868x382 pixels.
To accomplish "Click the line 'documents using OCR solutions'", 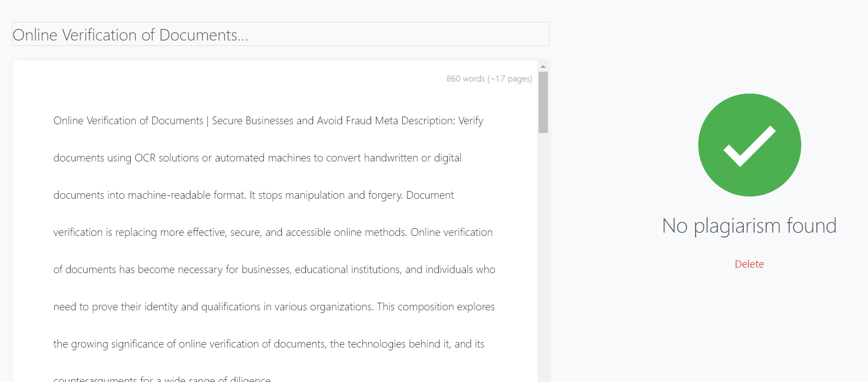I will coord(257,158).
